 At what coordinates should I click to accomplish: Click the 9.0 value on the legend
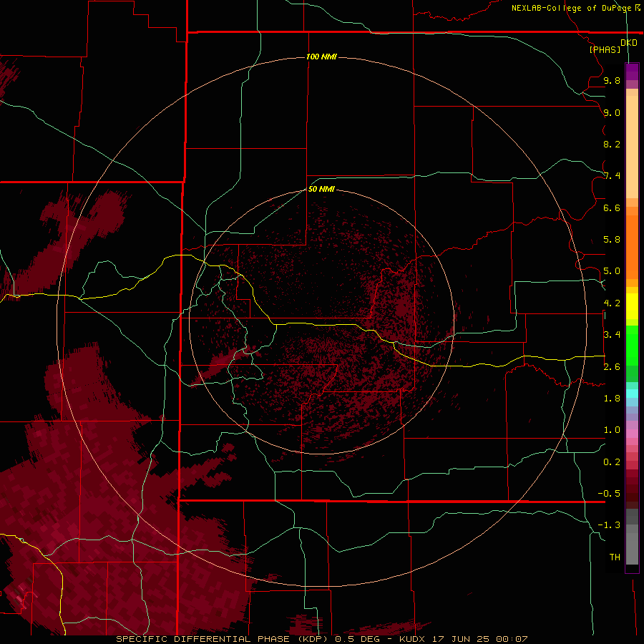point(612,112)
